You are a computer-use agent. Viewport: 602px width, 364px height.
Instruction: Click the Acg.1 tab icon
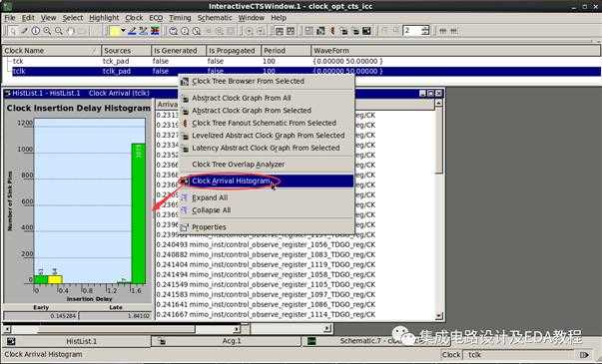[162, 341]
